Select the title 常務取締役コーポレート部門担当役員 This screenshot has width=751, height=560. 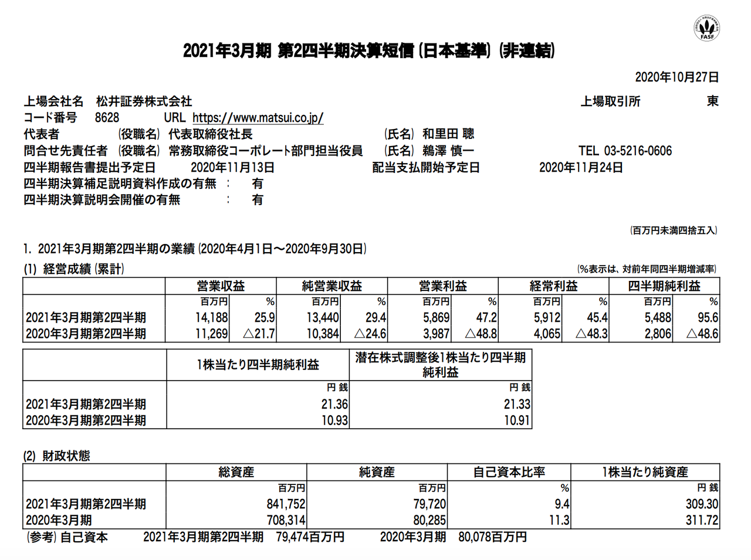tap(266, 151)
